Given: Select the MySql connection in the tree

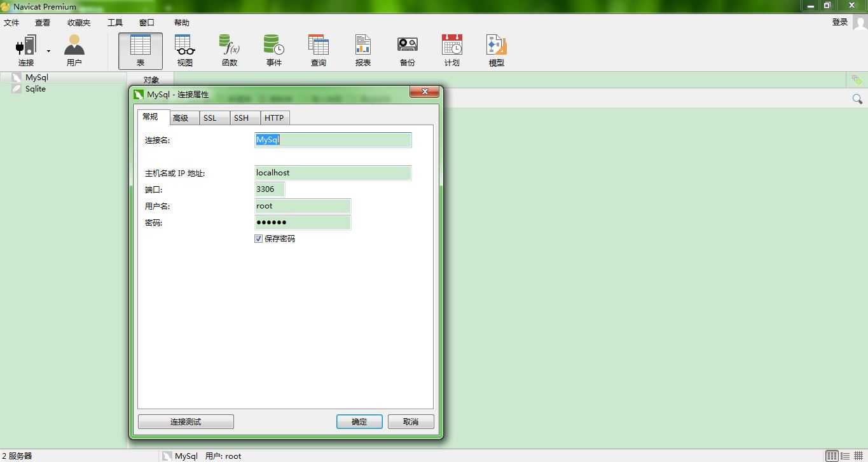Looking at the screenshot, I should [x=37, y=78].
